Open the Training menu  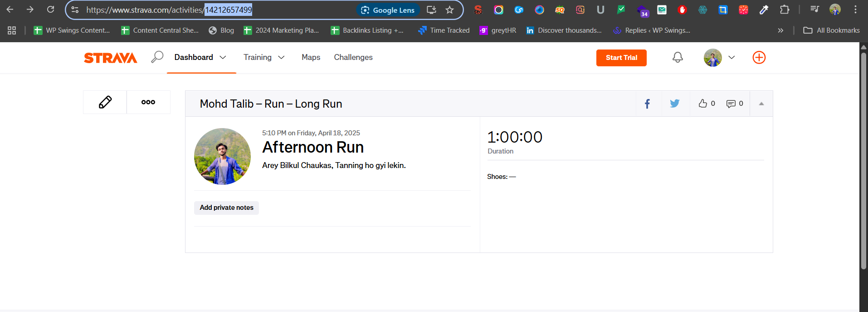[258, 57]
